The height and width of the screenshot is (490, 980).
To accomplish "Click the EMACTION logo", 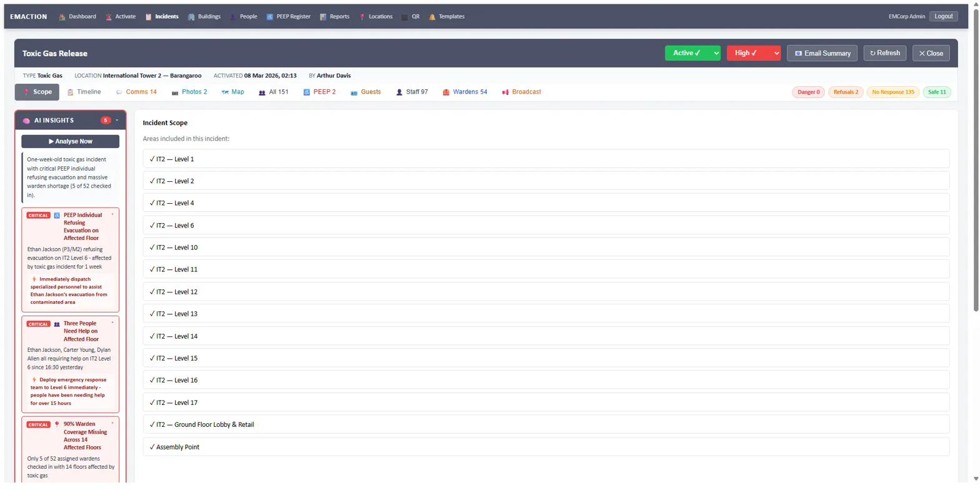I will coord(29,17).
